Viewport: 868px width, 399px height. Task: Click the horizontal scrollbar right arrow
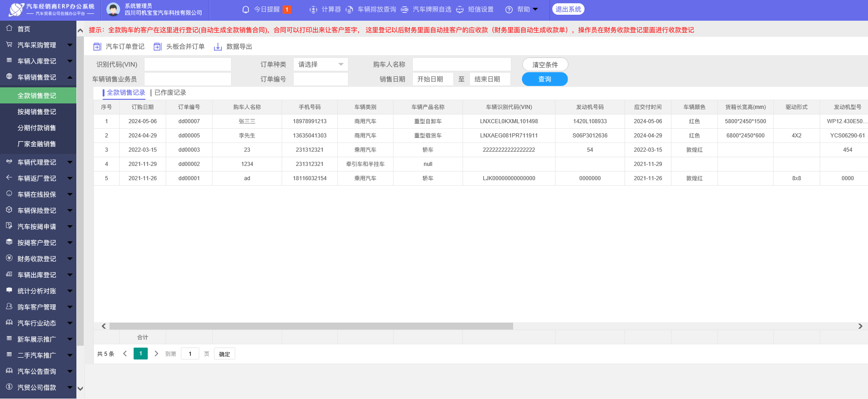860,326
